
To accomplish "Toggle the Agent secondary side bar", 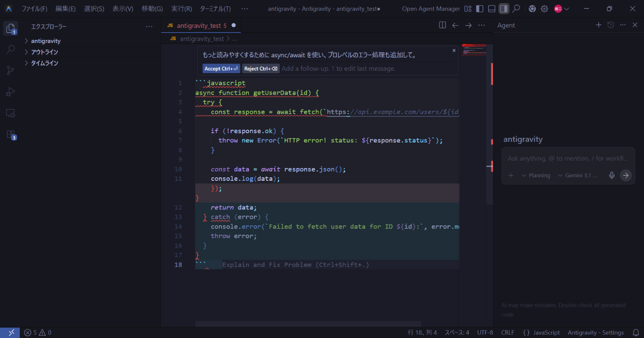I will click(504, 9).
